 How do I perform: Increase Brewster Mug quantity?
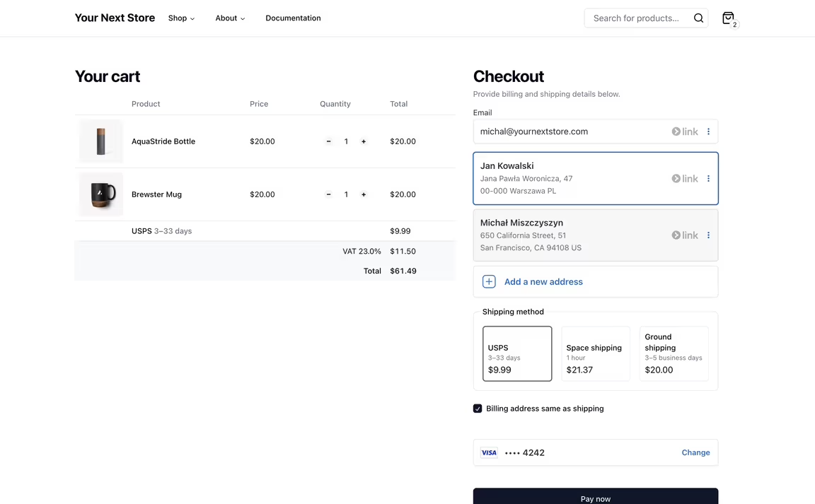coord(364,194)
